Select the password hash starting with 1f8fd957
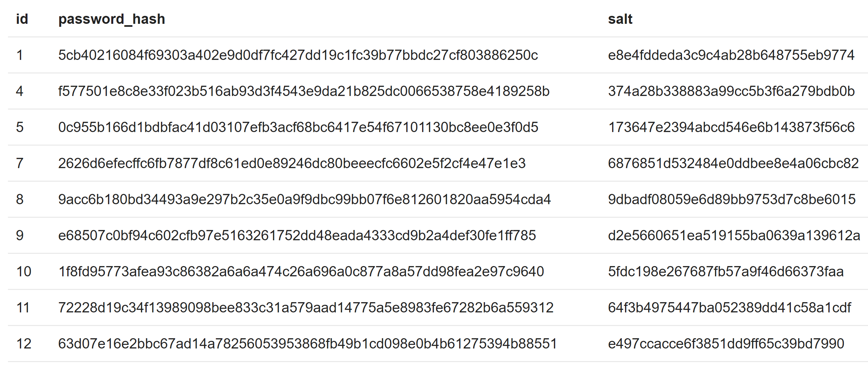The width and height of the screenshot is (868, 368). tap(301, 272)
